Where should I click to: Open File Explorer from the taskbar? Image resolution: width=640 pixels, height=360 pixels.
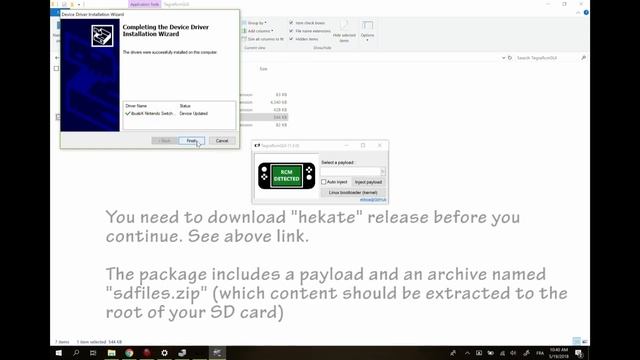(111, 353)
